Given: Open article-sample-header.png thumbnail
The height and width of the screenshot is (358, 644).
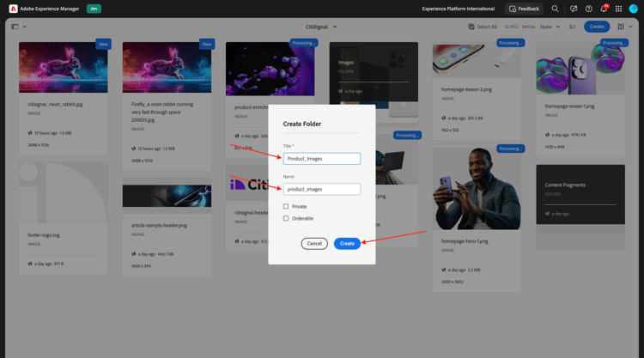Looking at the screenshot, I should 167,196.
